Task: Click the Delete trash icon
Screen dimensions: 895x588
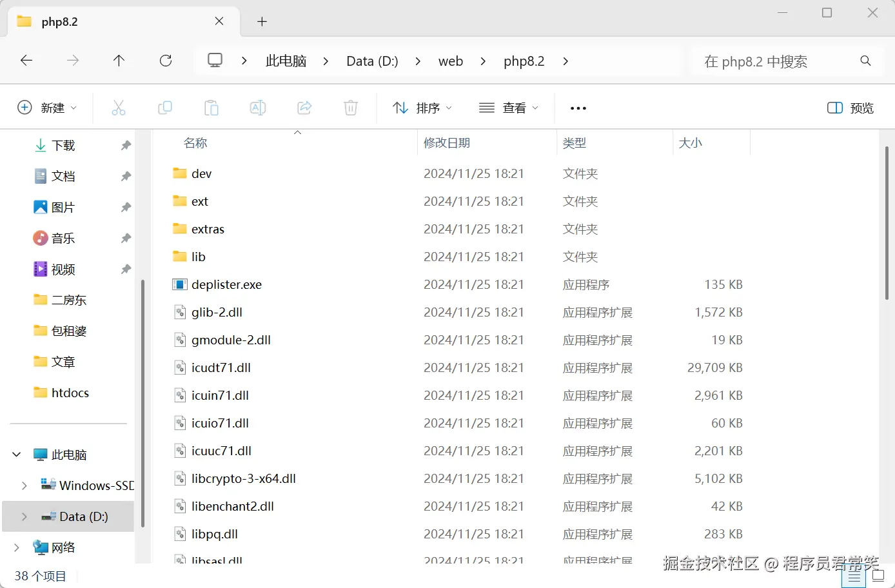Action: click(351, 108)
